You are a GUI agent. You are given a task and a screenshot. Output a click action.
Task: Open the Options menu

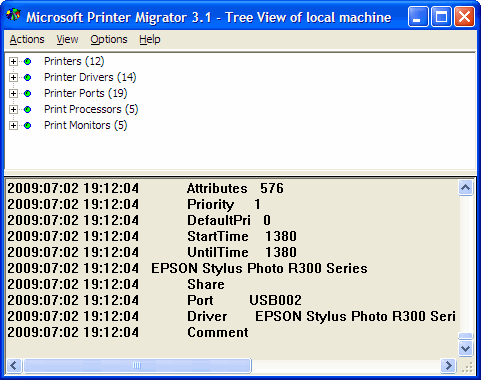coord(109,39)
